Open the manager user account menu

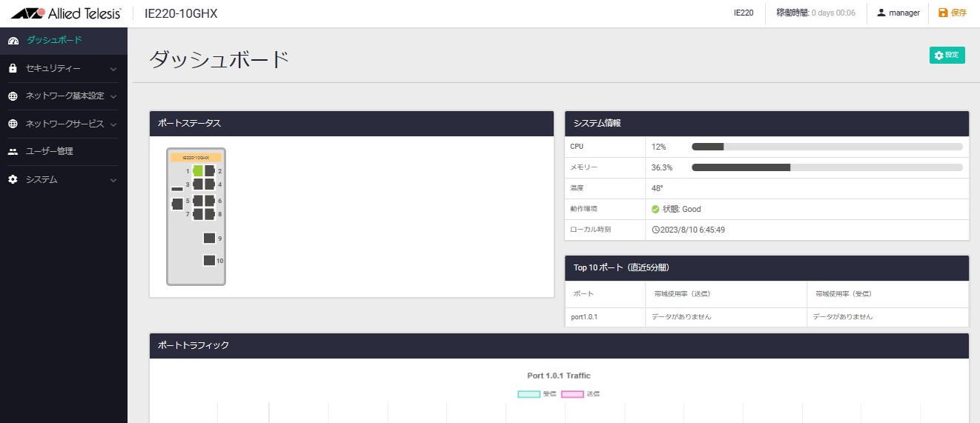[x=898, y=13]
